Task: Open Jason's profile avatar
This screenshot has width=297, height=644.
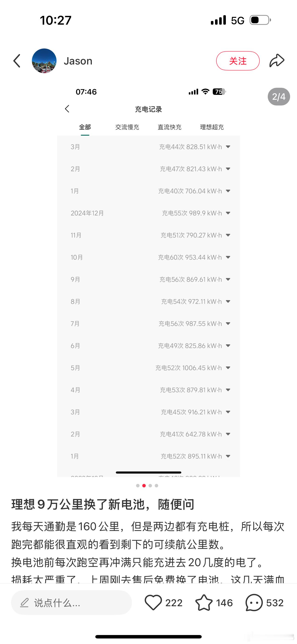Action: (x=44, y=61)
